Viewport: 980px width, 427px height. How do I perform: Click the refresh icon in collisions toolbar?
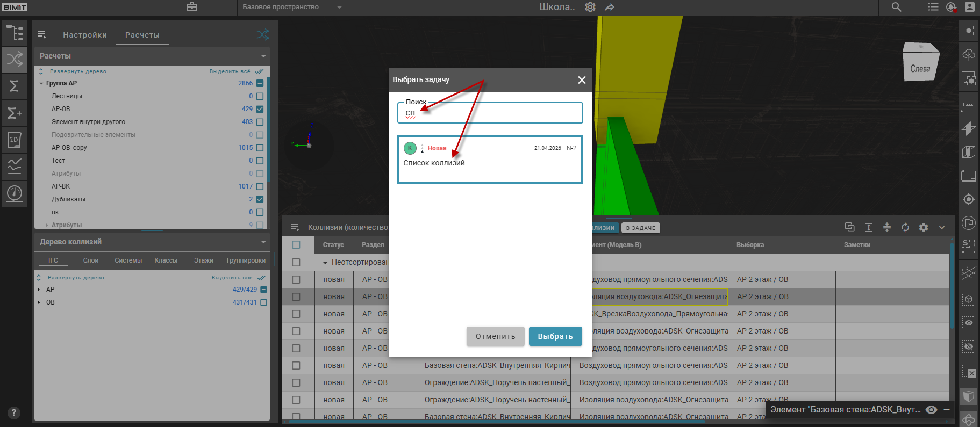(905, 228)
